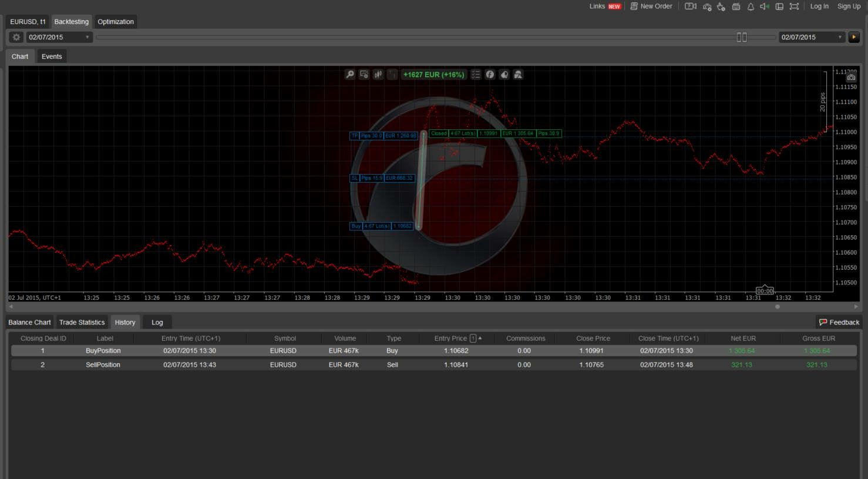Open the Feedback button

coord(839,322)
